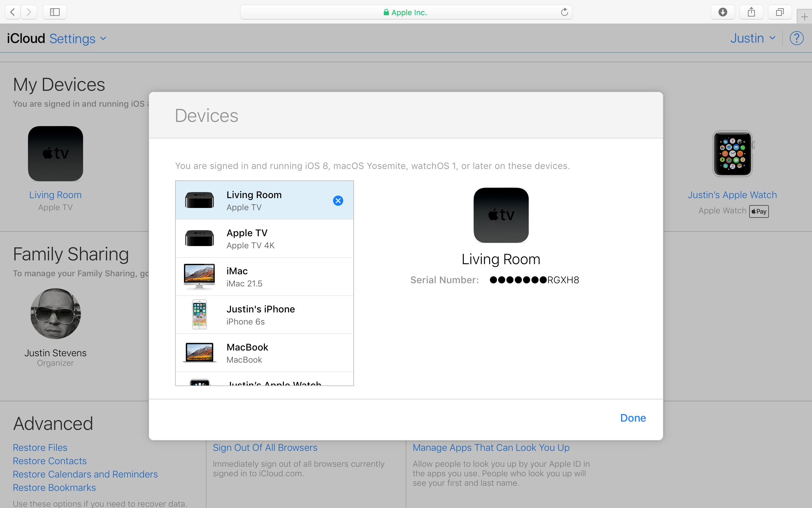Click the green padlock security icon

(386, 12)
